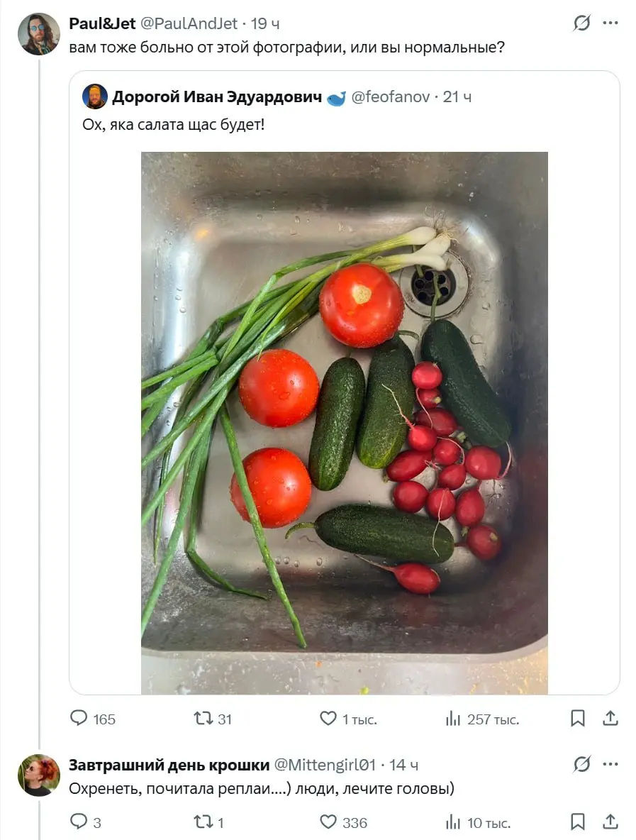Image resolution: width=636 pixels, height=840 pixels.
Task: Share the Mittengirl01 reply
Action: [610, 822]
